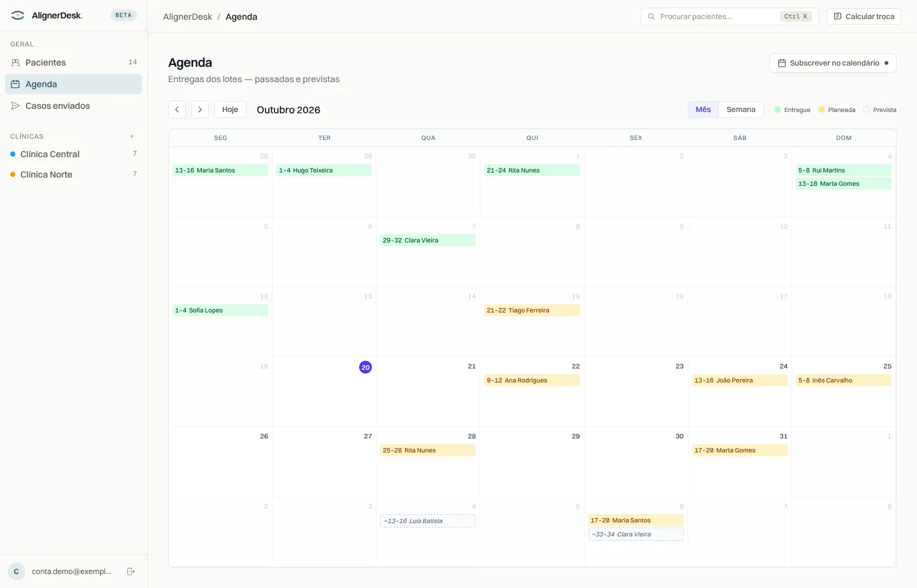
Task: Open event 13-16 João Pereira
Action: tap(739, 381)
